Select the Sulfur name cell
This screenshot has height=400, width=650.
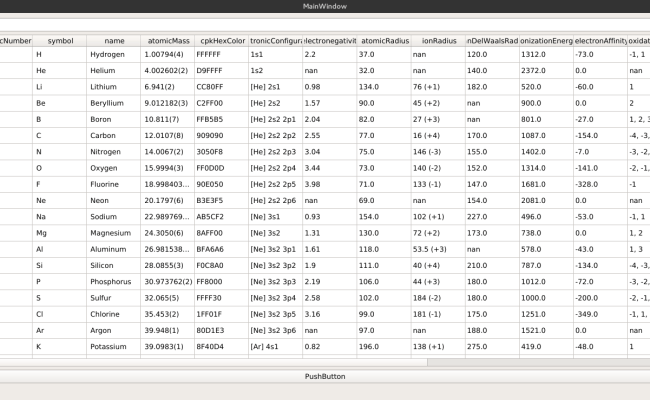pos(114,298)
